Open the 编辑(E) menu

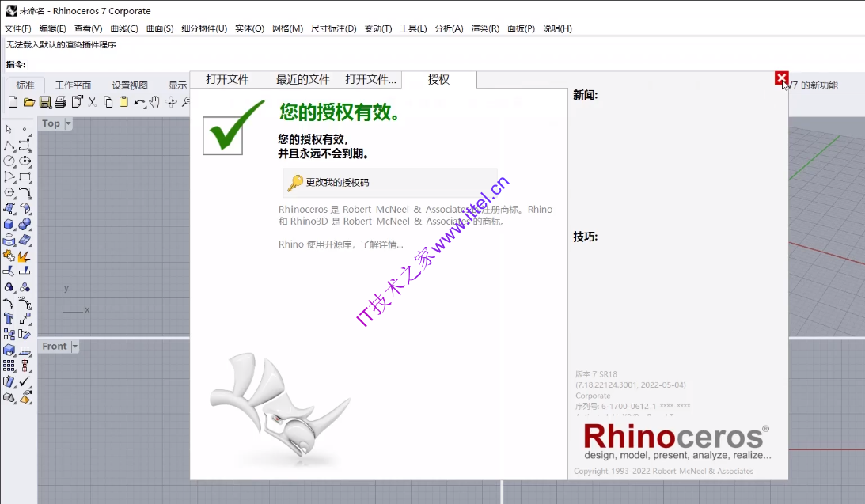[x=52, y=28]
